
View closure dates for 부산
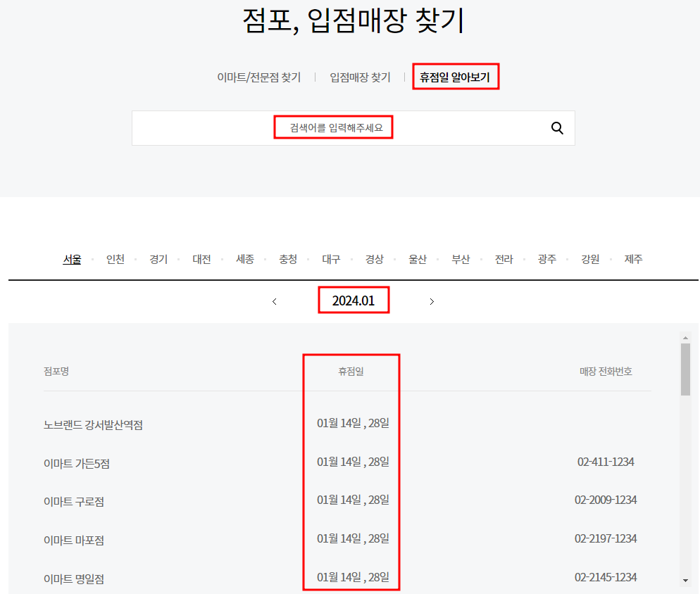pos(461,258)
